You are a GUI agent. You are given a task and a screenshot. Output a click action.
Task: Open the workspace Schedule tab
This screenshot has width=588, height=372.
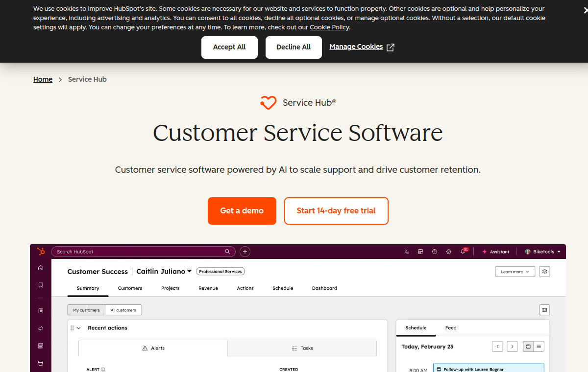coord(283,288)
